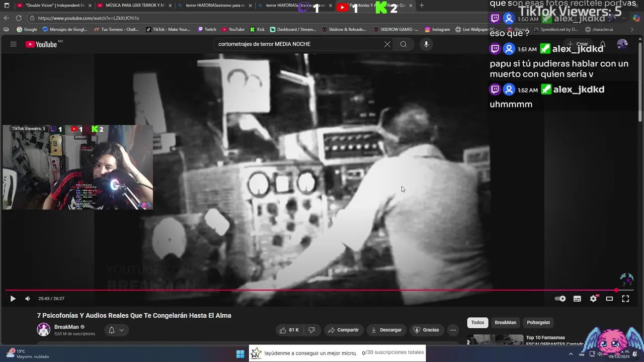Image resolution: width=644 pixels, height=362 pixels.
Task: Open the Windows Start button
Action: 240,353
